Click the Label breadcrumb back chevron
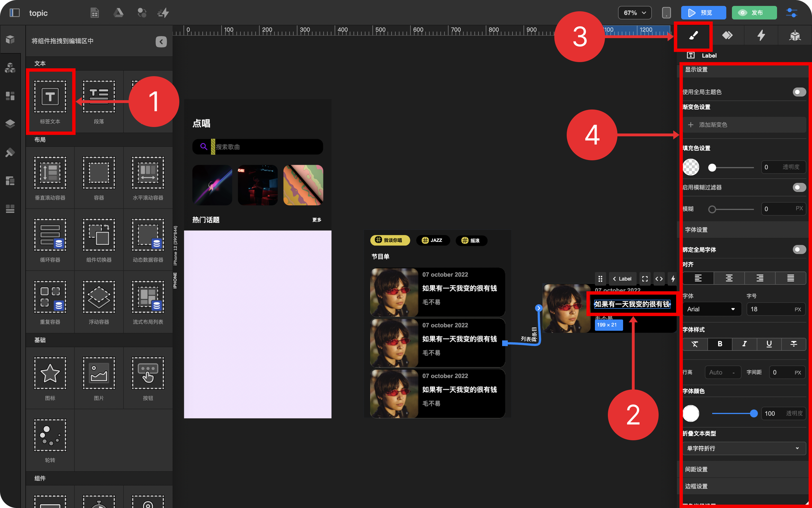Image resolution: width=812 pixels, height=508 pixels. click(x=614, y=279)
